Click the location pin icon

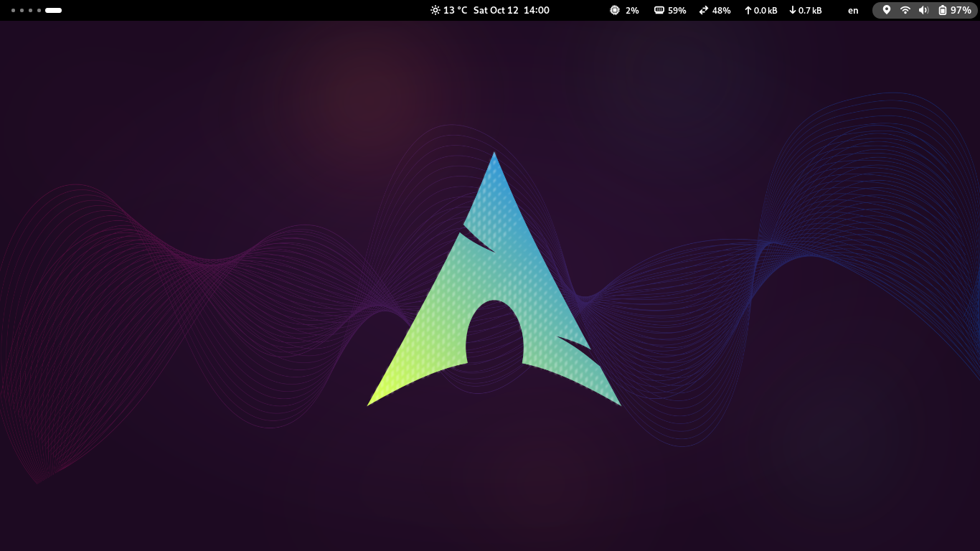point(887,10)
